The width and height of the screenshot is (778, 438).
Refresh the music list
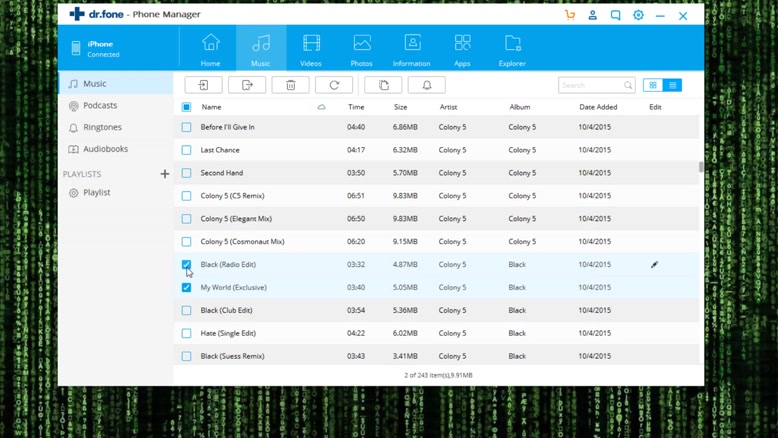pos(334,85)
